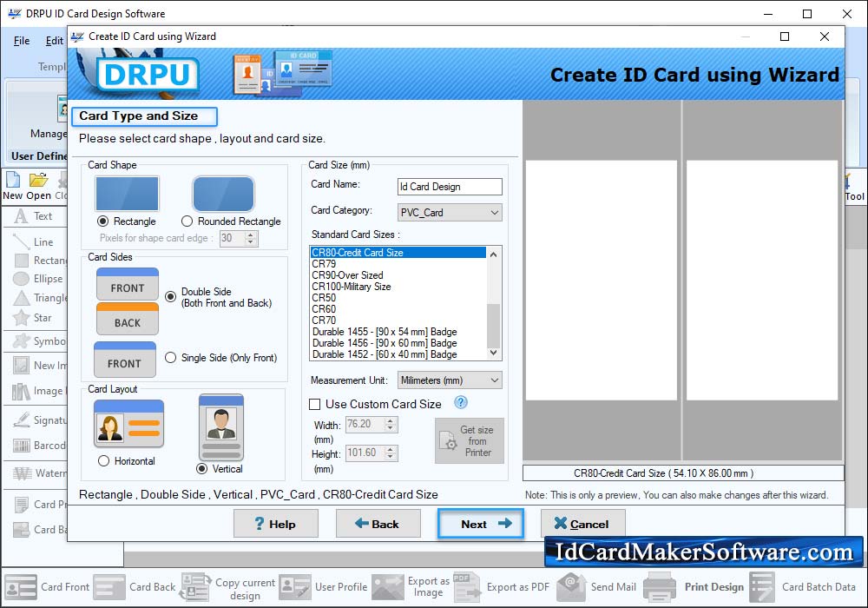Select CR80-Credit Card Size in list
868x608 pixels.
click(398, 253)
